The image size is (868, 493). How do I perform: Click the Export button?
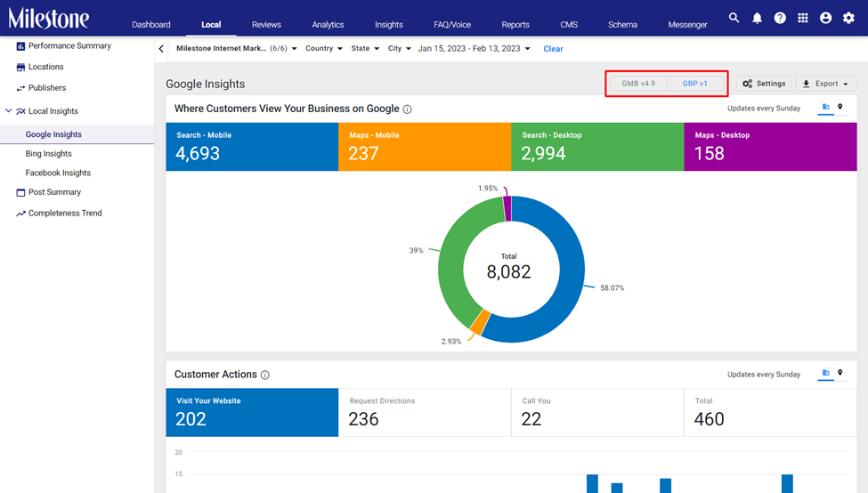[826, 84]
